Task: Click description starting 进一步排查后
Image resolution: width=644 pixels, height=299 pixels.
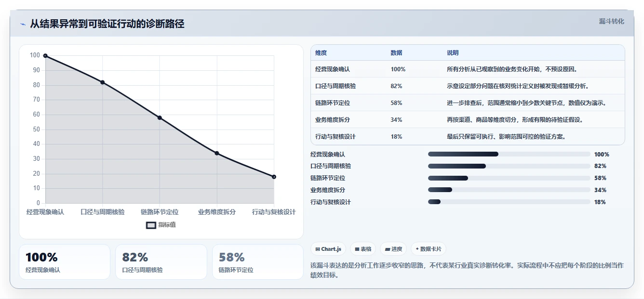Action: [526, 103]
